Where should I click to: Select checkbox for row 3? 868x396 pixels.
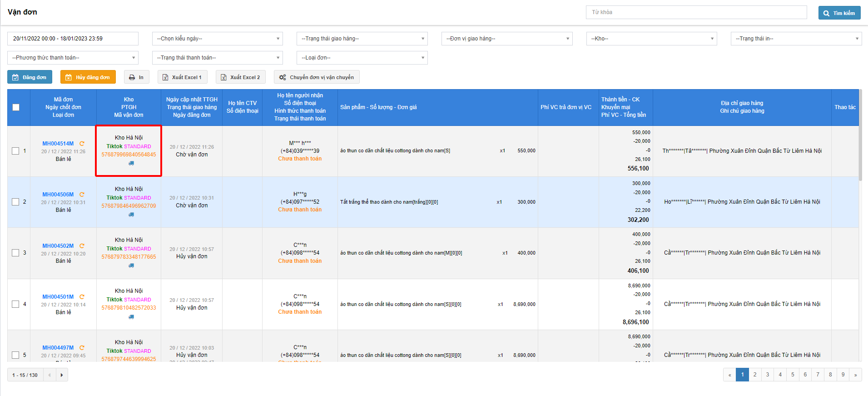pos(15,253)
